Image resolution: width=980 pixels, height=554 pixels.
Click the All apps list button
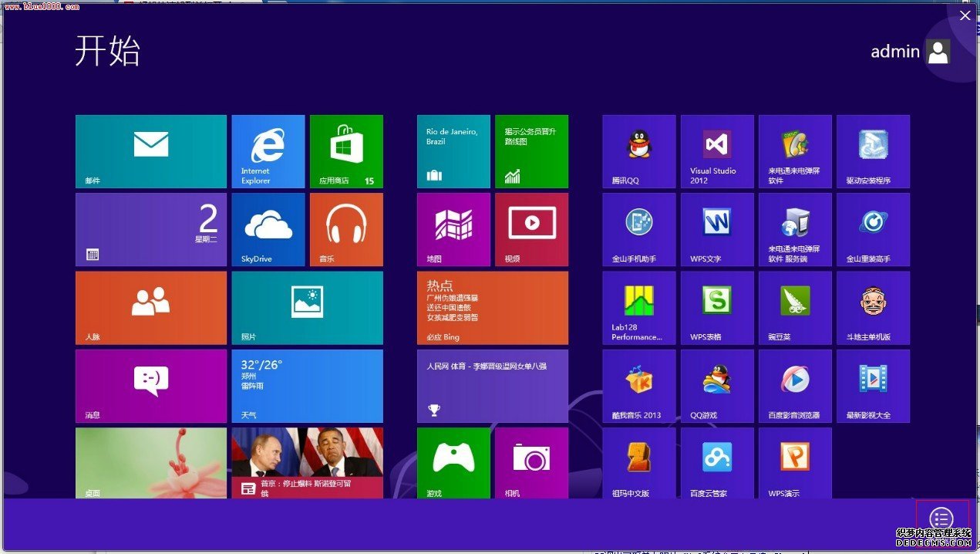point(941,519)
